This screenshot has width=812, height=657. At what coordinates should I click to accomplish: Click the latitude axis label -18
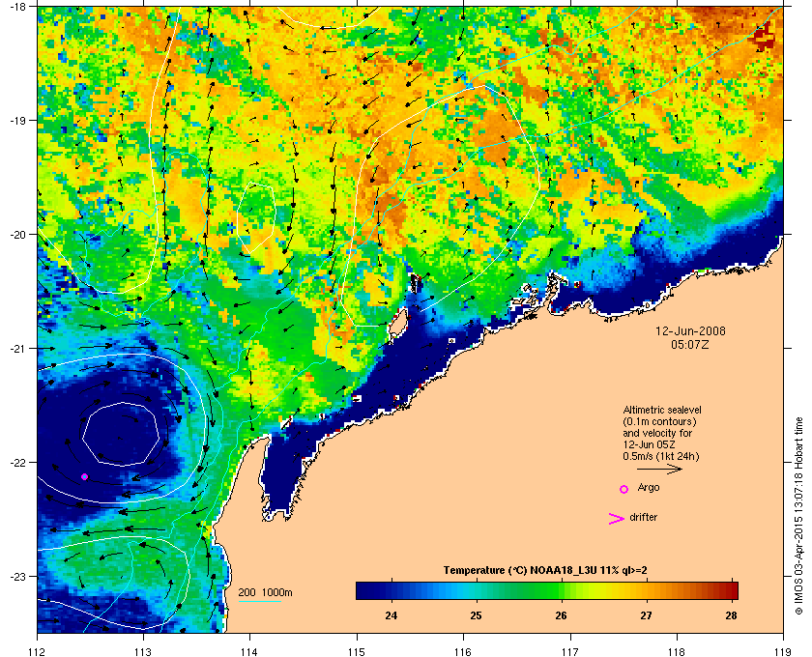point(17,6)
